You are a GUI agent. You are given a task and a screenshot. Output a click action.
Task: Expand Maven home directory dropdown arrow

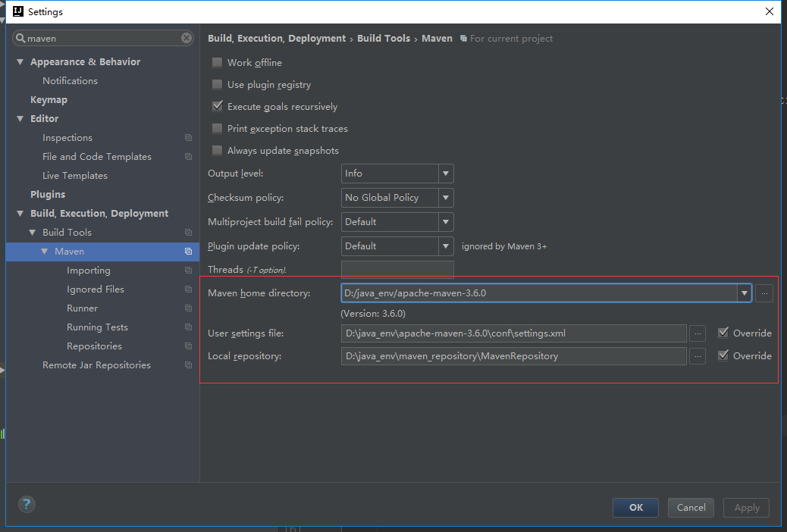coord(744,293)
